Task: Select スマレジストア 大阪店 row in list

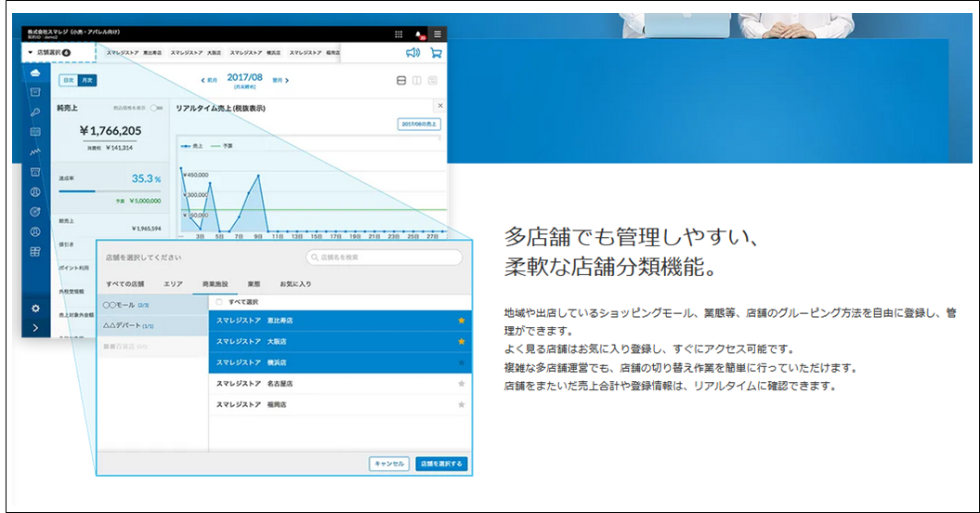Action: click(x=340, y=342)
